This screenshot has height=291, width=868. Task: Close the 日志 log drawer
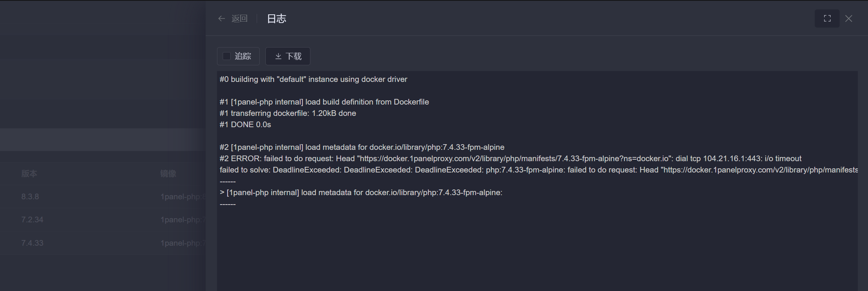[849, 18]
